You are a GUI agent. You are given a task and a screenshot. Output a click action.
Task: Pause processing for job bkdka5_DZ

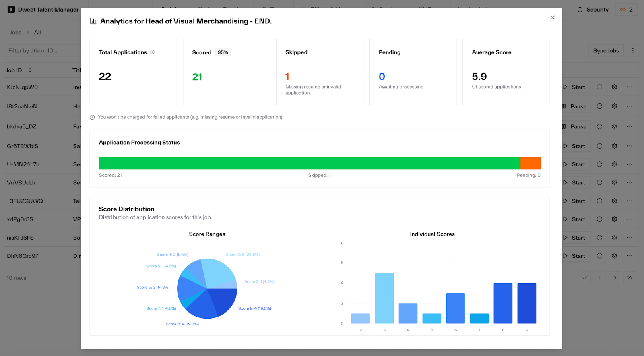(576, 126)
